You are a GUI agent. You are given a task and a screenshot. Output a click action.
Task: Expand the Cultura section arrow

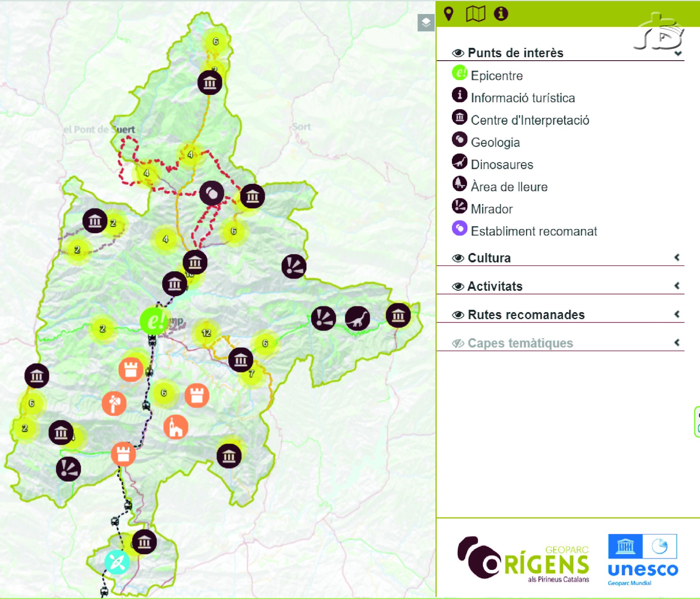(x=677, y=257)
